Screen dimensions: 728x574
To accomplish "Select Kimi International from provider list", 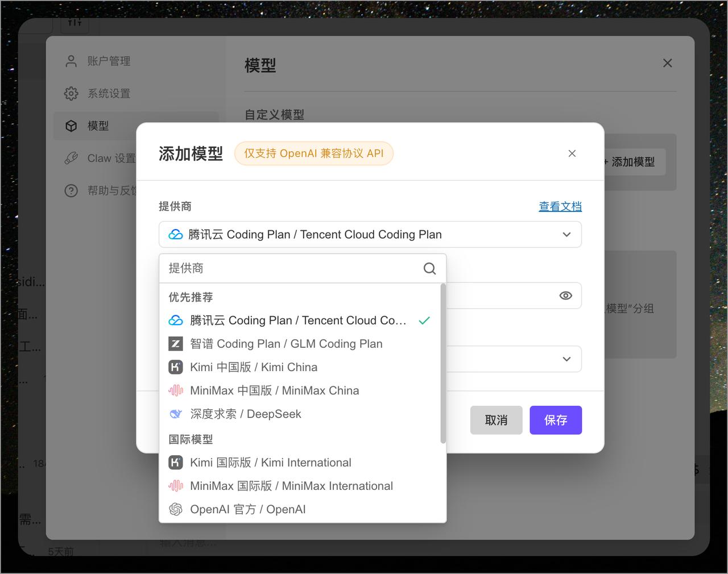I will pyautogui.click(x=270, y=462).
